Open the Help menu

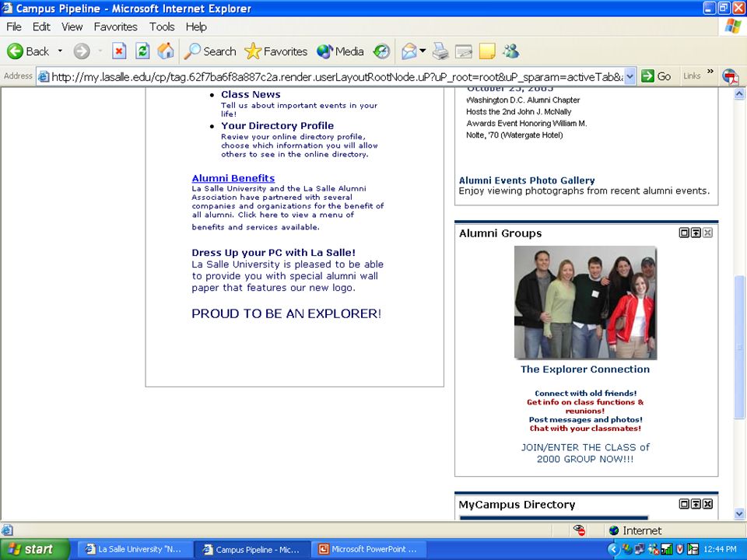[196, 26]
